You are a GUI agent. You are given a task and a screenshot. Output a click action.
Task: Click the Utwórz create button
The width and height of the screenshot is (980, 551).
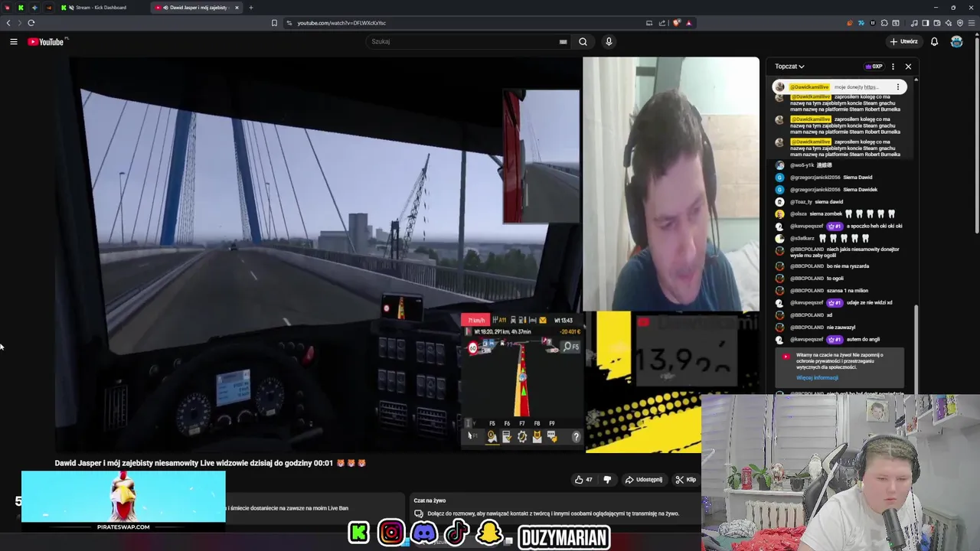(x=903, y=41)
